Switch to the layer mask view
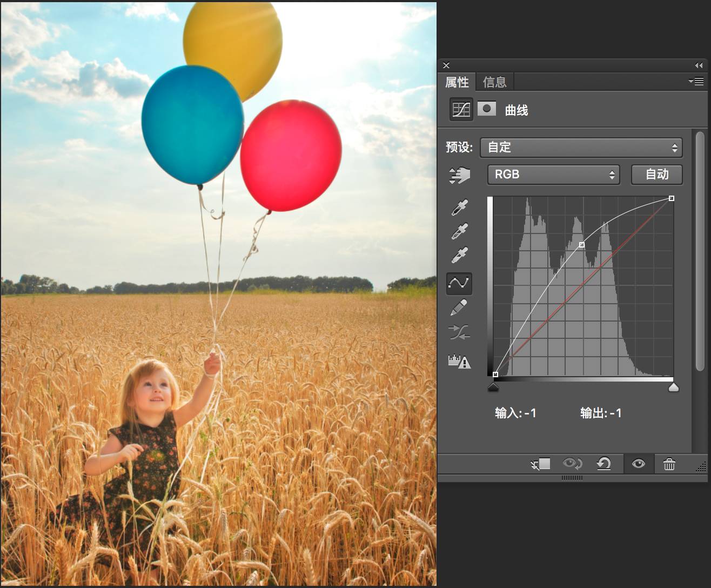Image resolution: width=711 pixels, height=588 pixels. [487, 109]
